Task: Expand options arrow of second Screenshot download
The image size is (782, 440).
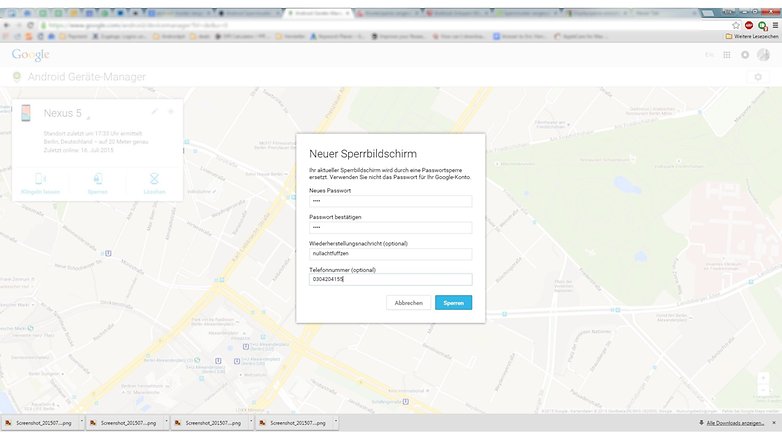Action: point(167,422)
